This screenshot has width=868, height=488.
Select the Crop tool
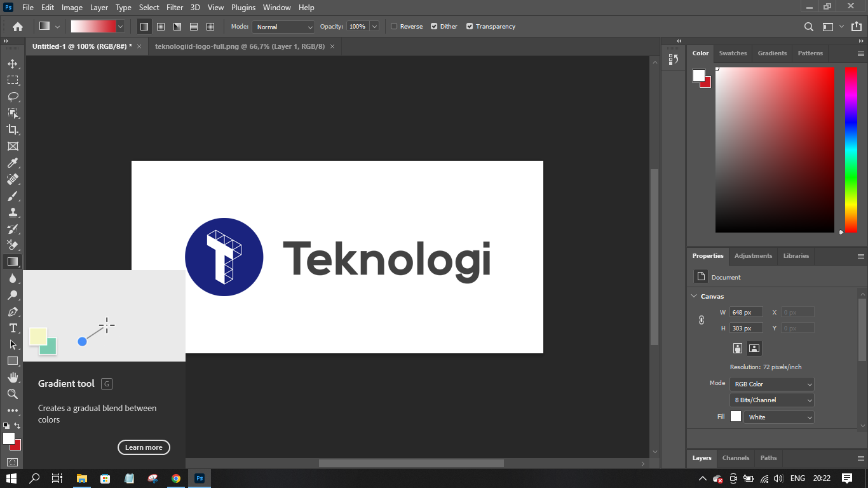pyautogui.click(x=13, y=130)
